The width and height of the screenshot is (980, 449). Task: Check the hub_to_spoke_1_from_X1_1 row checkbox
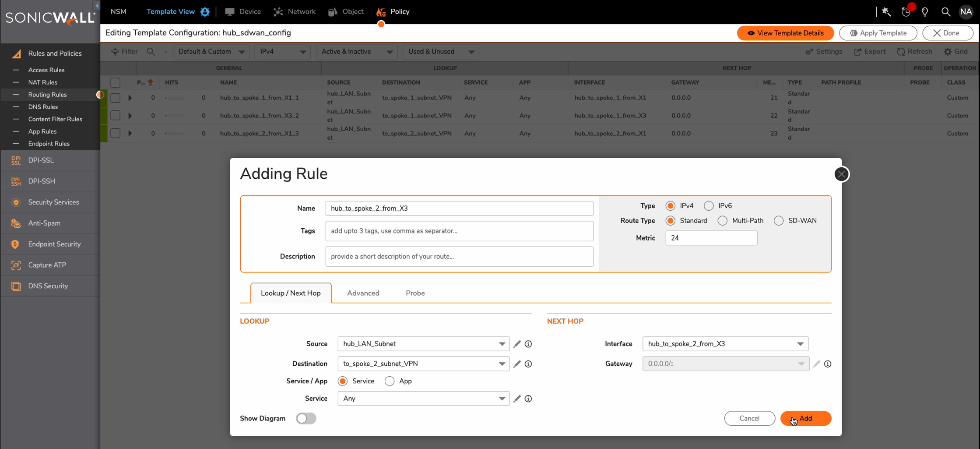point(116,98)
